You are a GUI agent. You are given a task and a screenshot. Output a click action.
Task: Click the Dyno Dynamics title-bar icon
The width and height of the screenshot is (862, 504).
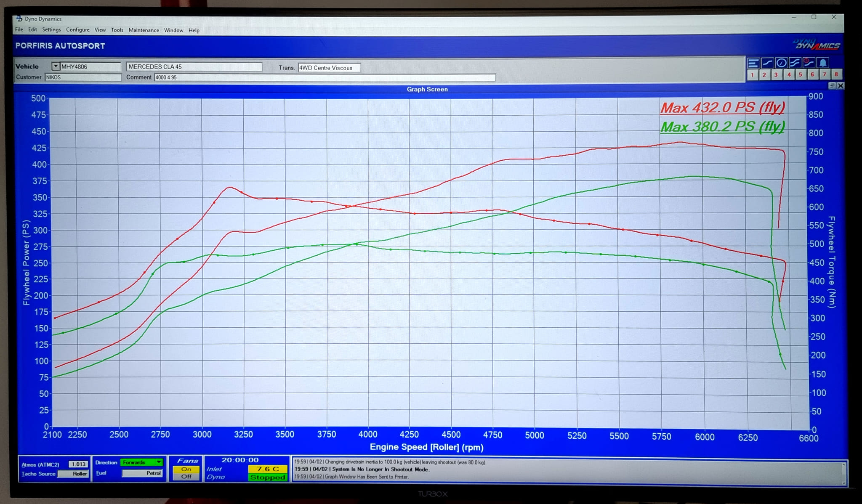19,19
